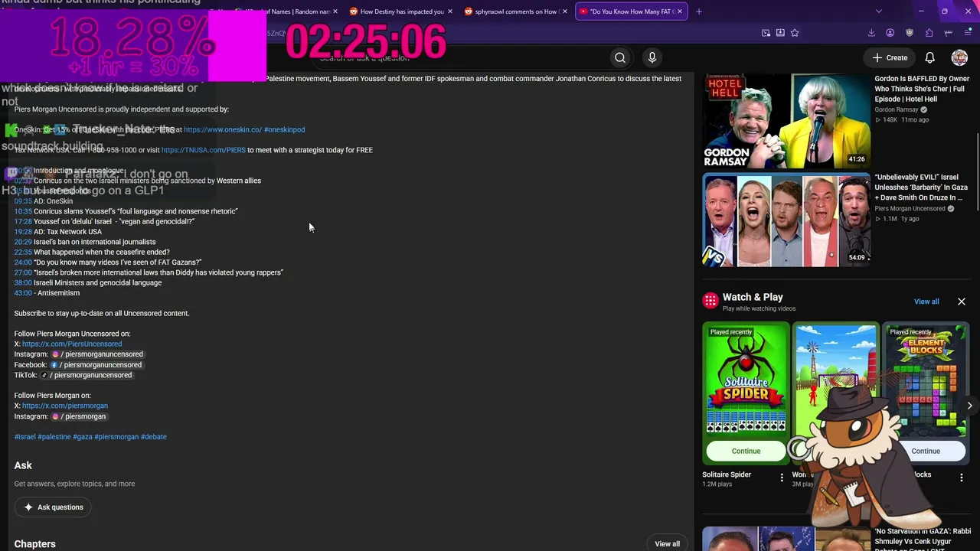Viewport: 980px width, 551px height.
Task: Open the TNUSA.com/PIERS link
Action: pos(204,150)
